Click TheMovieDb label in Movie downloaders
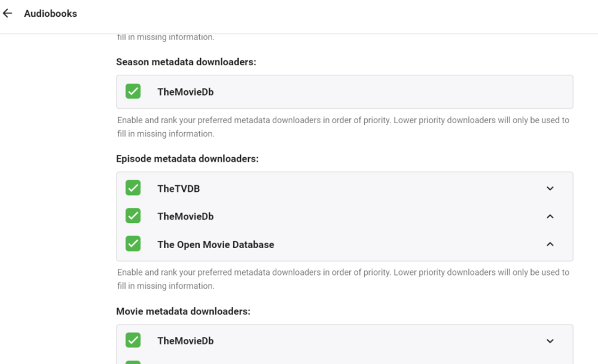 (185, 341)
